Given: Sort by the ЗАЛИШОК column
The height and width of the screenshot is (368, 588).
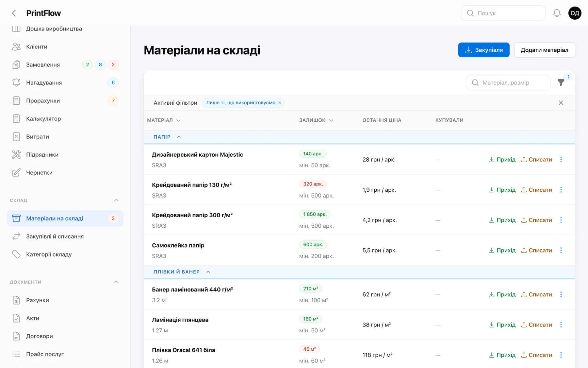Looking at the screenshot, I should pyautogui.click(x=316, y=120).
